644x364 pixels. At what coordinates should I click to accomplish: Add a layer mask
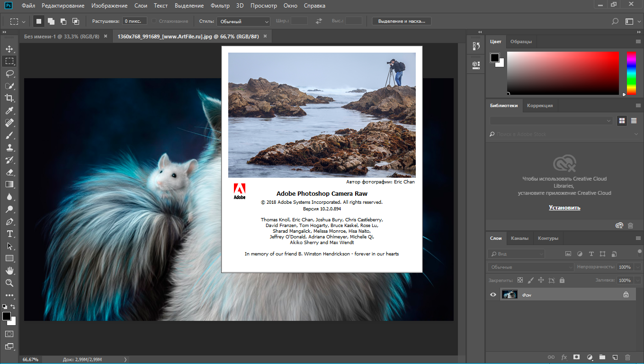point(577,357)
